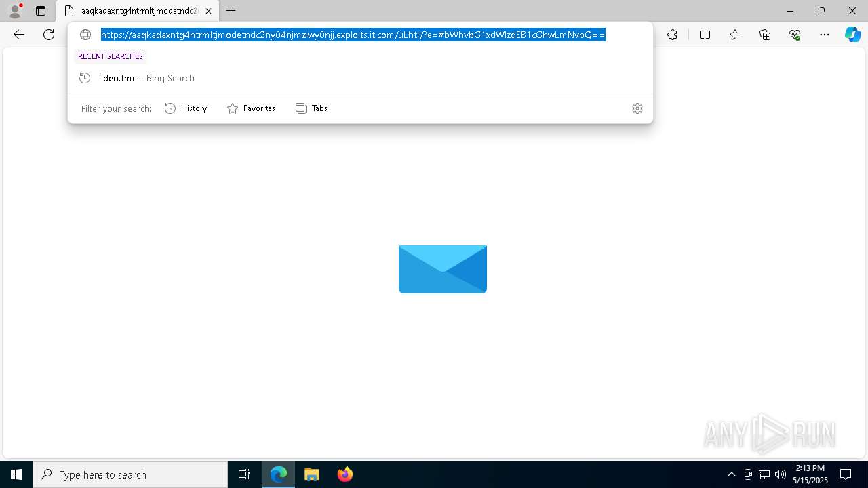Open File Explorer from taskbar
Image resolution: width=868 pixels, height=488 pixels.
tap(312, 474)
